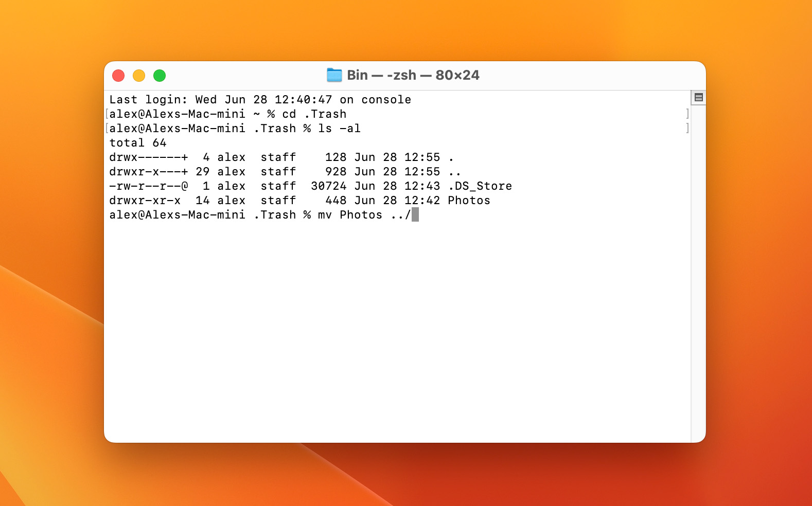
Task: Click the 'drwxr-x---+' permissions entry
Action: click(x=149, y=172)
